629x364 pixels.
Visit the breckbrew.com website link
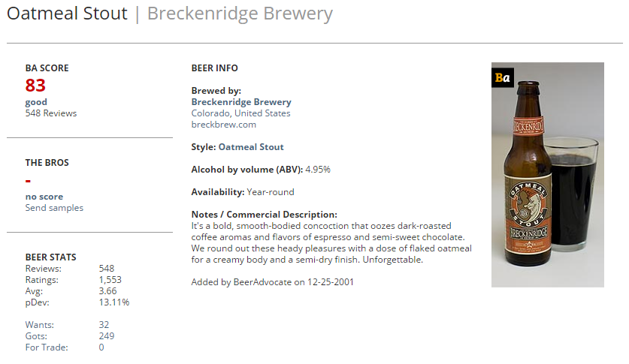[223, 125]
